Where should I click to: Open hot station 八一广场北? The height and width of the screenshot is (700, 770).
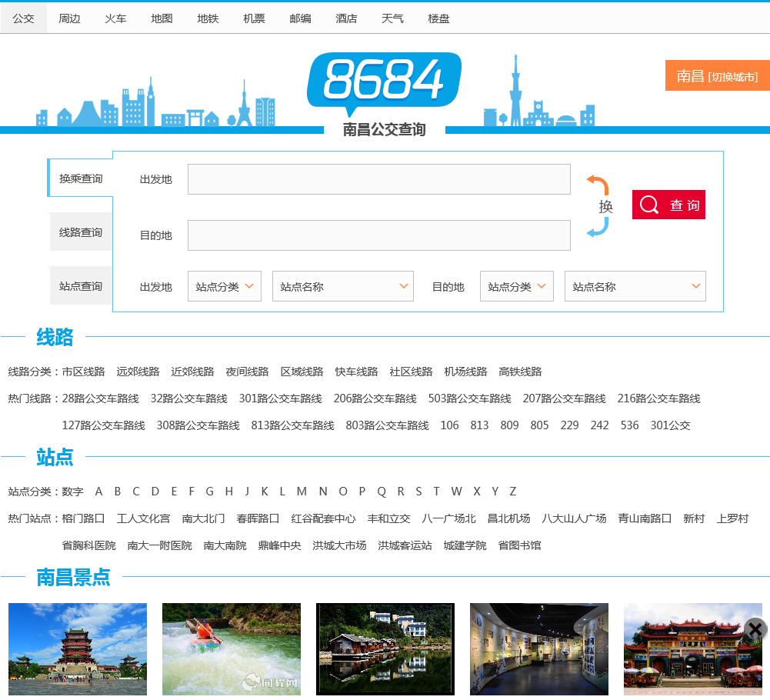[448, 518]
